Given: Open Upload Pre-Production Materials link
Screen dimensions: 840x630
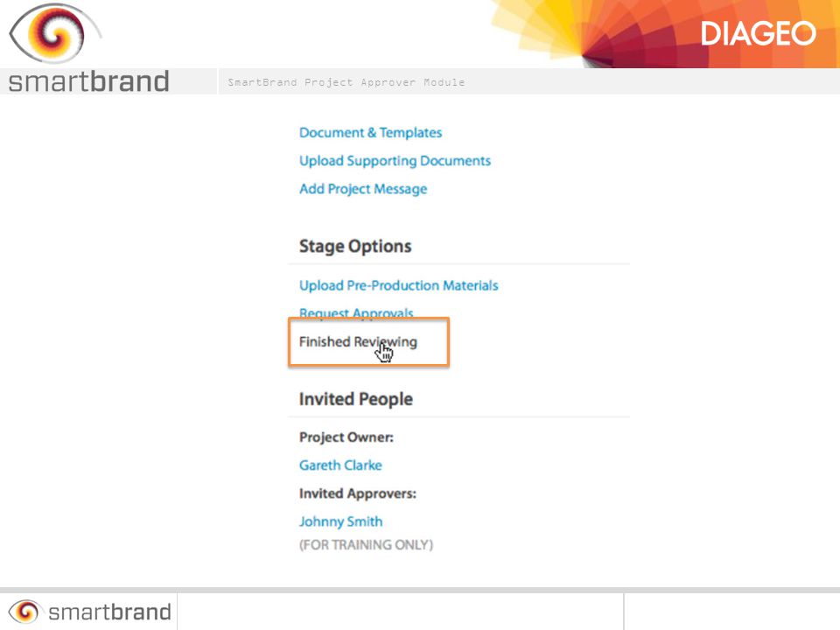Looking at the screenshot, I should 399,285.
